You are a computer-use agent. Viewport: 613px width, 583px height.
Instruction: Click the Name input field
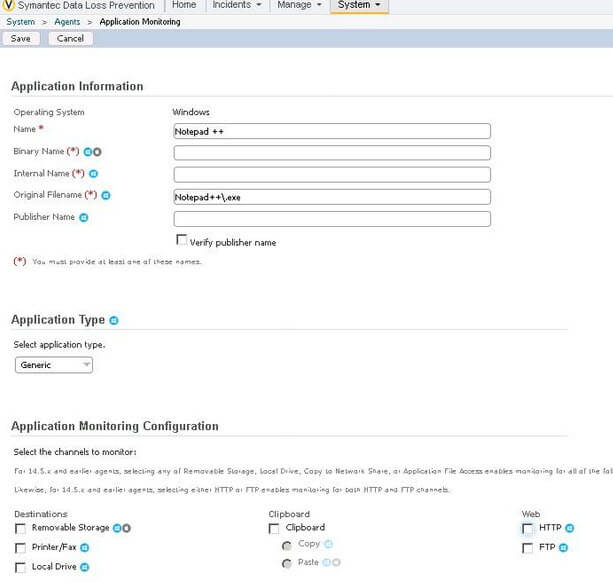click(332, 131)
